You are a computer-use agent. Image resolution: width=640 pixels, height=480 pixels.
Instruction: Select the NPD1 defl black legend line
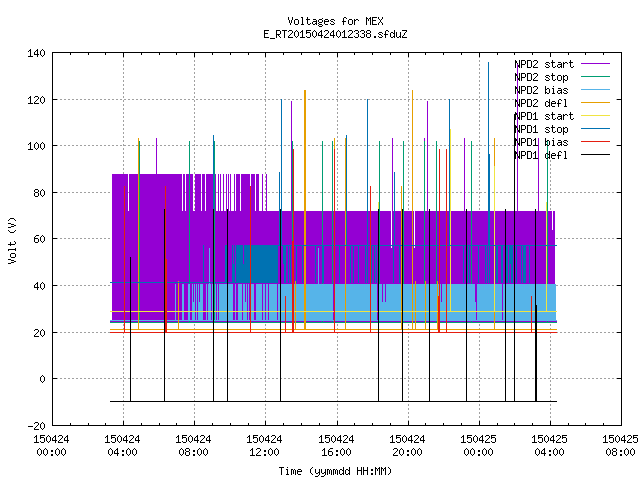point(595,155)
